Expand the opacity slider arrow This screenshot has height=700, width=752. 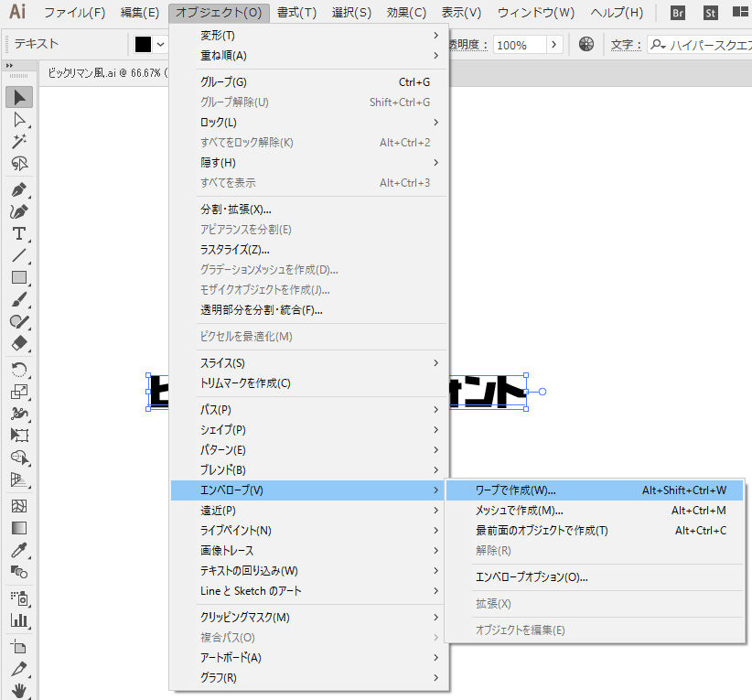554,45
